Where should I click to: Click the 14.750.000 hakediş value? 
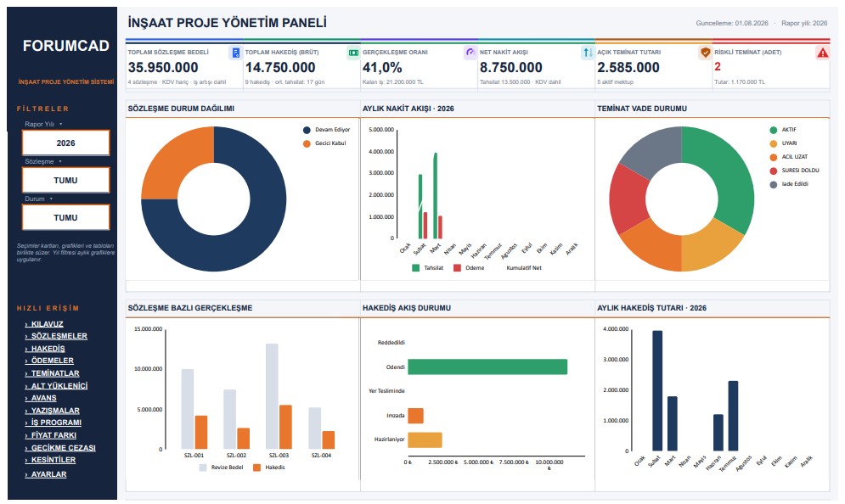(x=280, y=67)
